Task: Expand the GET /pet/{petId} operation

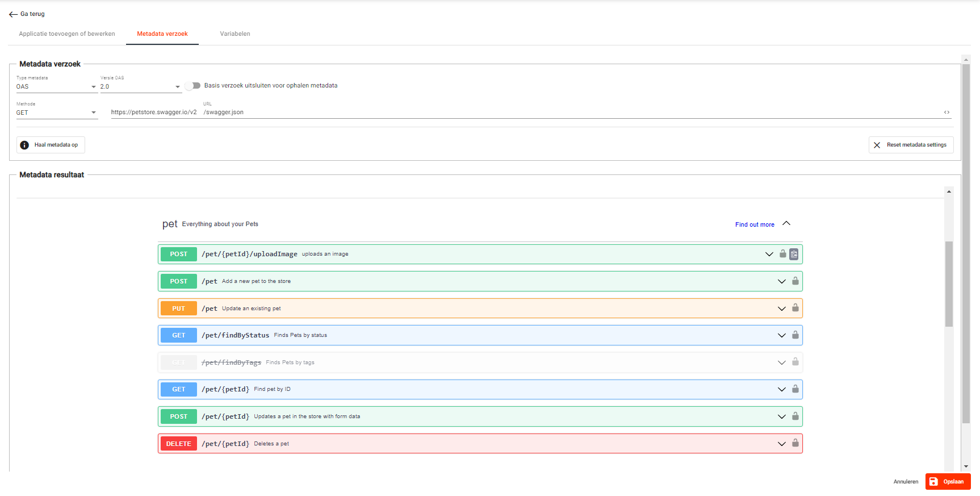Action: (x=781, y=389)
